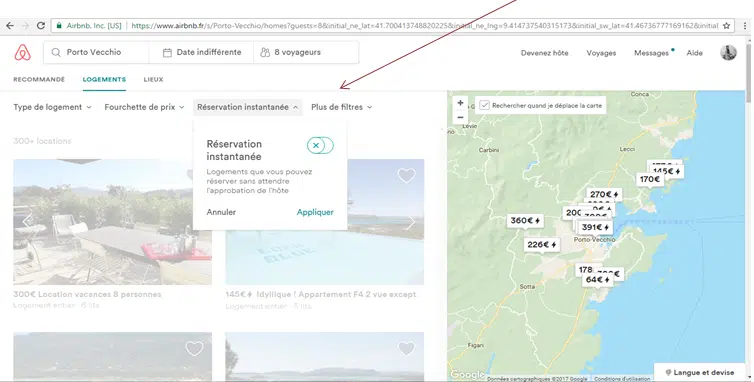Select the 270€ map price marker
Screen dimensions: 754x382
click(604, 194)
